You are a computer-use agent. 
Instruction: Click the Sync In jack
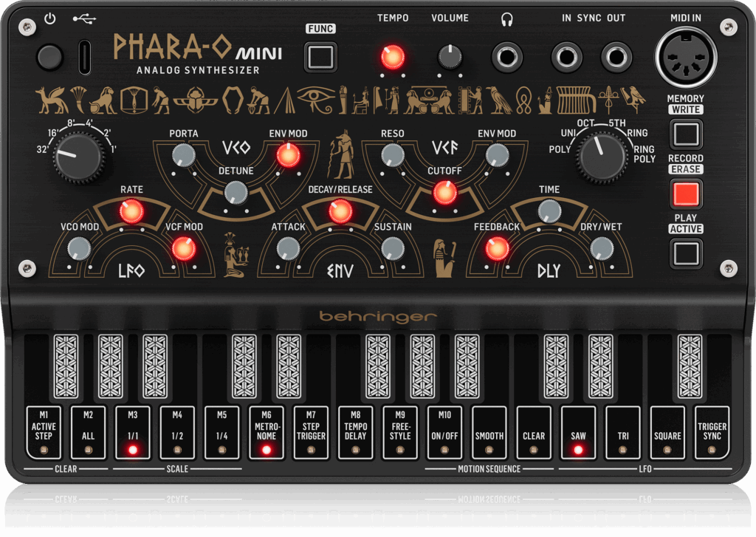(x=568, y=57)
